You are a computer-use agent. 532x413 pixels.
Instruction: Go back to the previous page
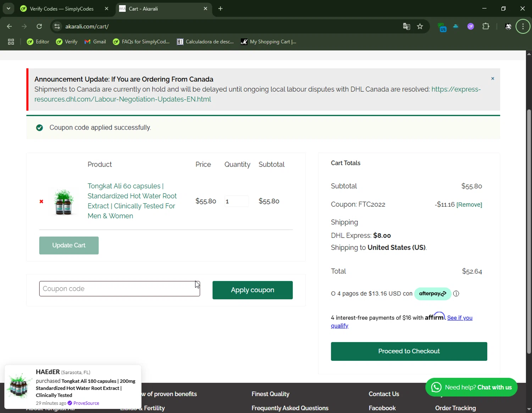tap(10, 26)
